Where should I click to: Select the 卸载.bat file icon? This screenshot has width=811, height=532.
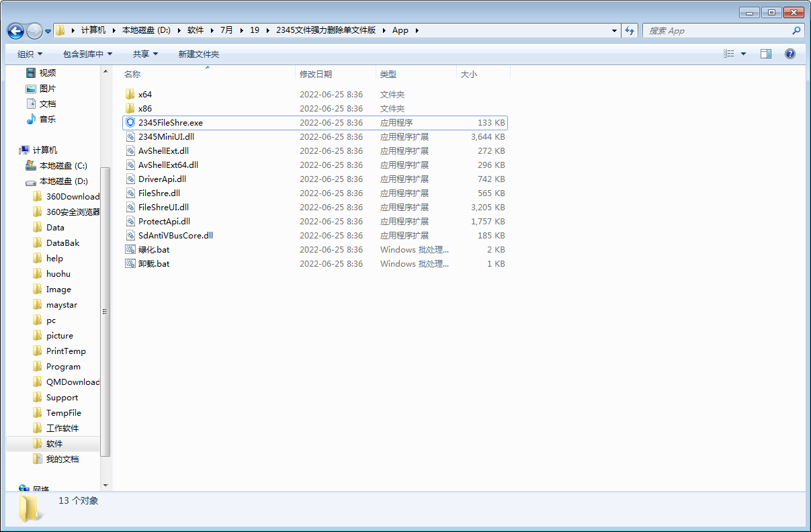click(x=130, y=263)
